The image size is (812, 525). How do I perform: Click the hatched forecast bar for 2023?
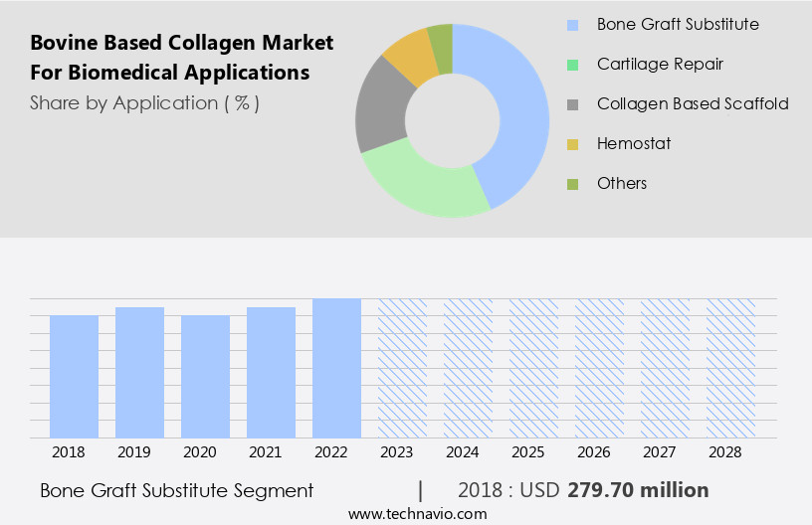point(402,368)
